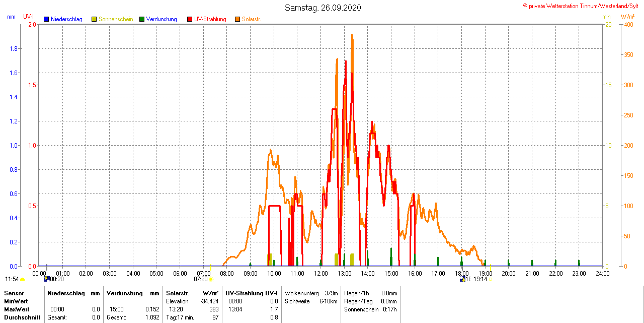The width and height of the screenshot is (644, 323).
Task: Select the Sonnenschein legend label
Action: (x=116, y=19)
